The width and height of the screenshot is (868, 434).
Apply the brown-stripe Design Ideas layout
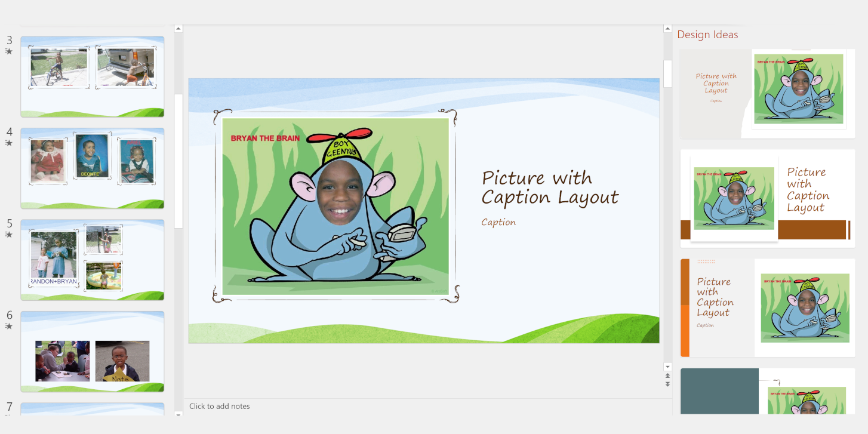pos(768,199)
